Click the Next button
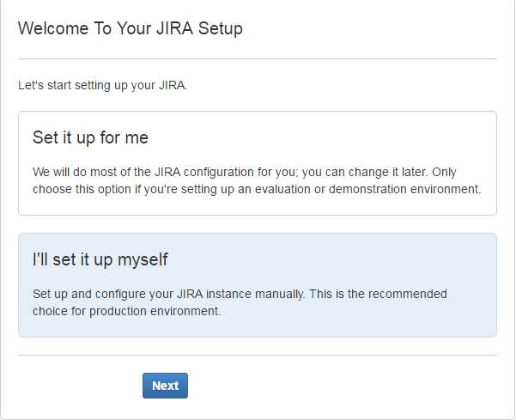Screen dimensions: 516x420 coord(165,386)
